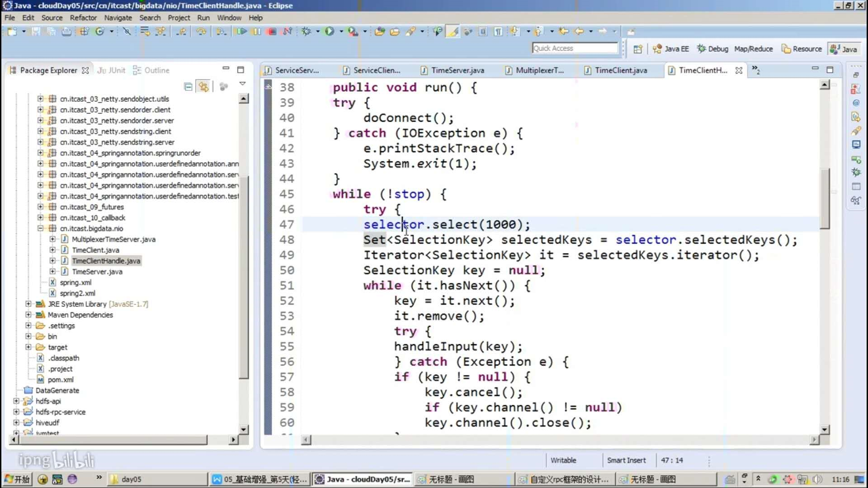Click the Open Perspective icon
Viewport: 868px width, 488px height.
[x=638, y=49]
